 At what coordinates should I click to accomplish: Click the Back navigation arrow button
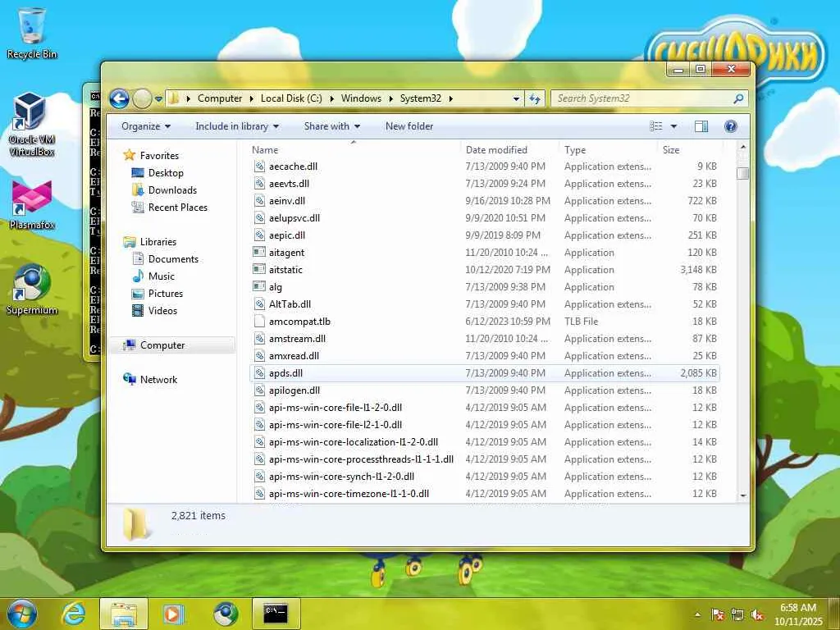pyautogui.click(x=119, y=98)
